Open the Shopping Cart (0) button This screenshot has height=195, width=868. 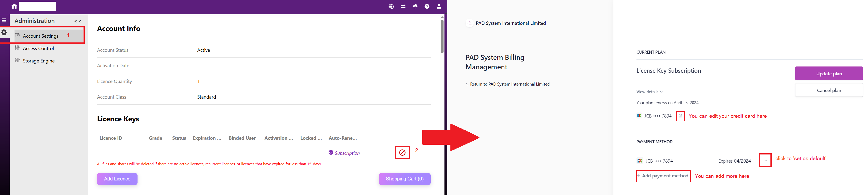pyautogui.click(x=404, y=179)
